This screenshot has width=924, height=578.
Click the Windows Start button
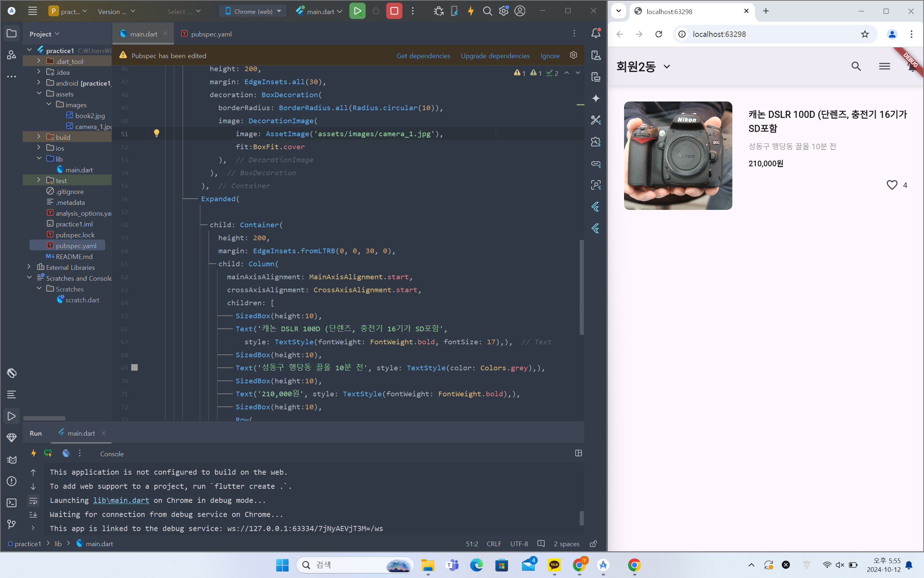(x=282, y=565)
